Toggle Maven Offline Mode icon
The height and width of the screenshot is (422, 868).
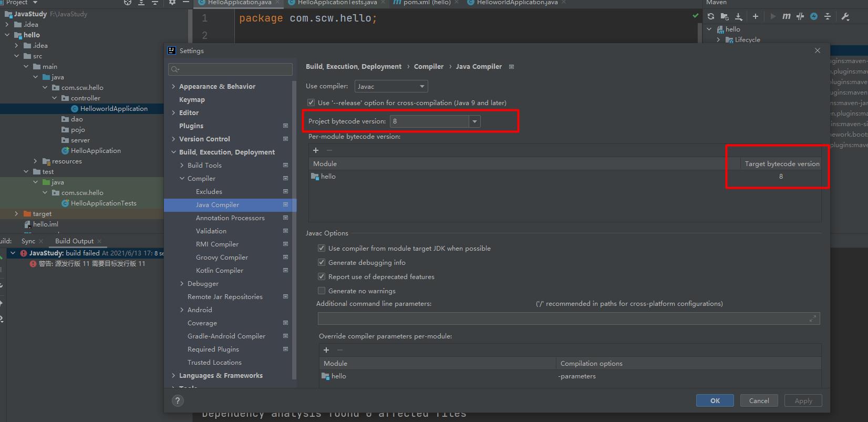coord(800,16)
